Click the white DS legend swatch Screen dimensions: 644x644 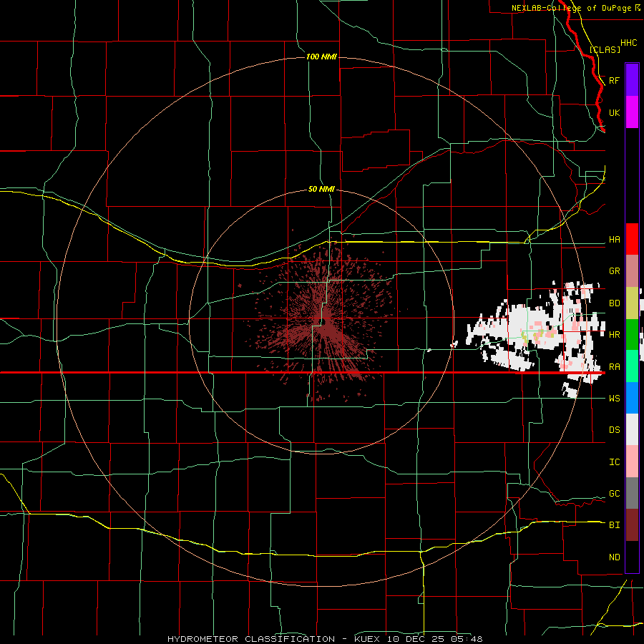[632, 429]
